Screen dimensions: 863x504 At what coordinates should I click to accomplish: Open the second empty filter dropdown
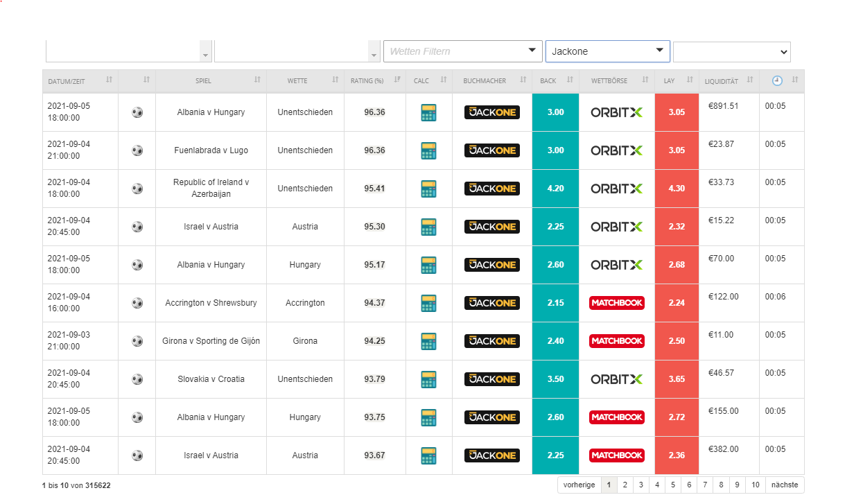297,51
